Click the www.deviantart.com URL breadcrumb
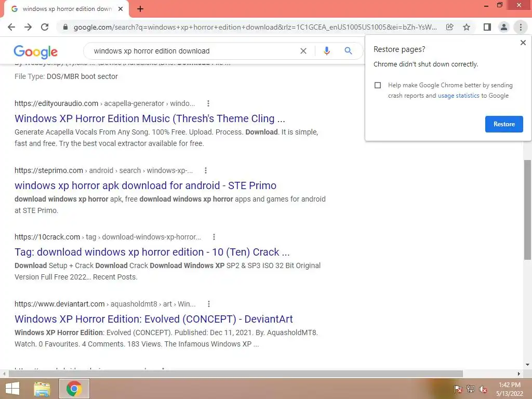 [105, 304]
